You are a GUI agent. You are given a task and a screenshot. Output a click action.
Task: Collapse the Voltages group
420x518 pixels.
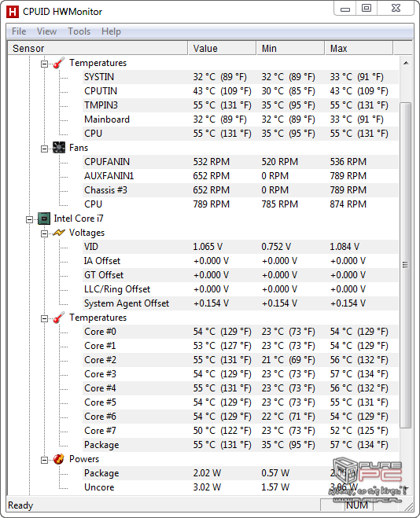point(44,233)
